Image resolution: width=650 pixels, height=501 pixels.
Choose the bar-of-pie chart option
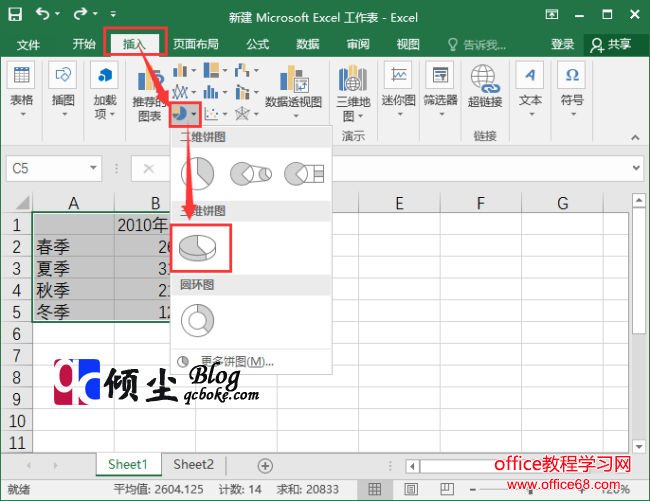point(304,173)
